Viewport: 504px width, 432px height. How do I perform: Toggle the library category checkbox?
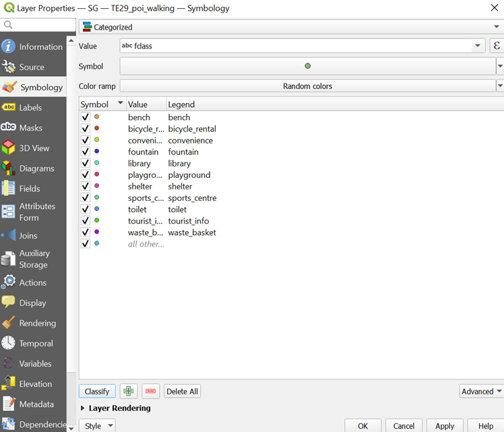tap(86, 163)
